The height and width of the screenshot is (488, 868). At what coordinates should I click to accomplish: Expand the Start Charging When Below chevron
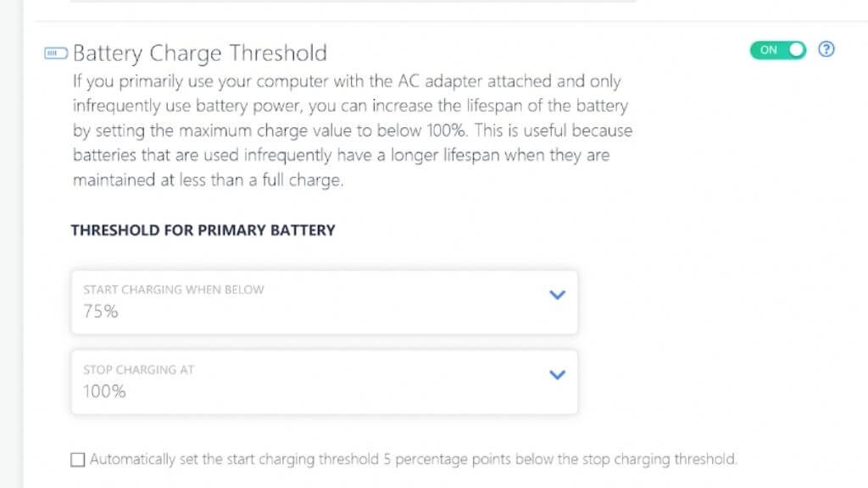(557, 295)
